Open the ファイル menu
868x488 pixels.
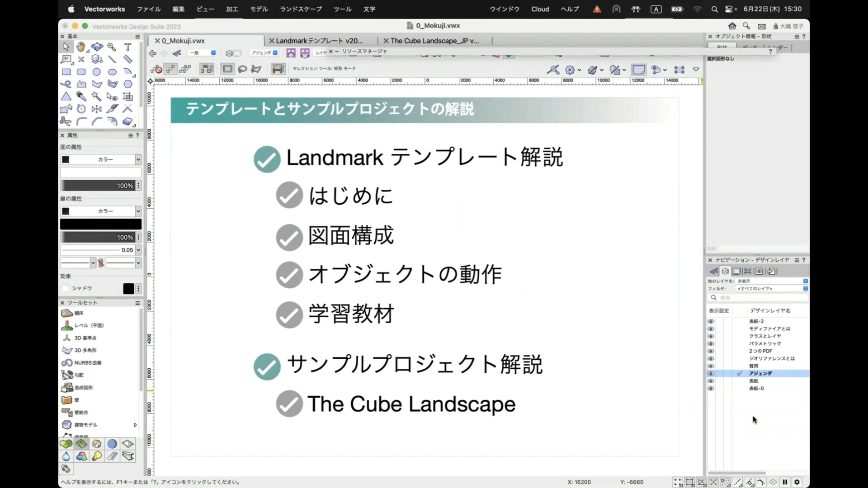pyautogui.click(x=149, y=9)
